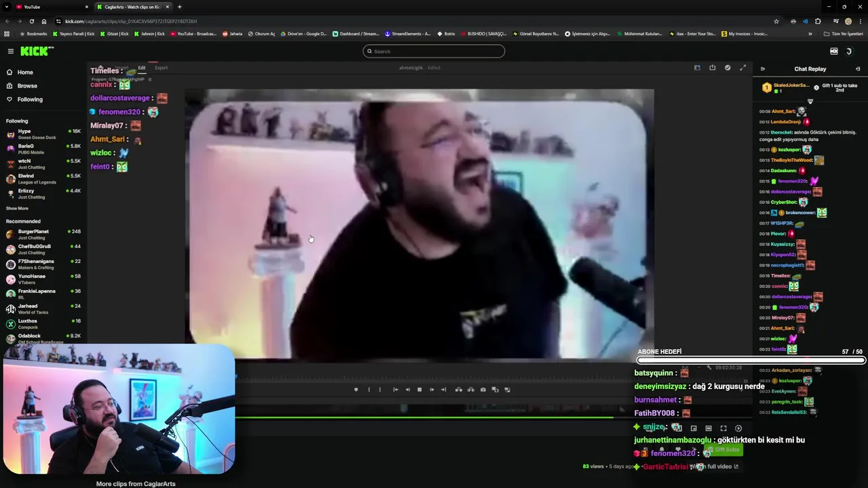
Task: Click the step back frame button
Action: point(408,390)
